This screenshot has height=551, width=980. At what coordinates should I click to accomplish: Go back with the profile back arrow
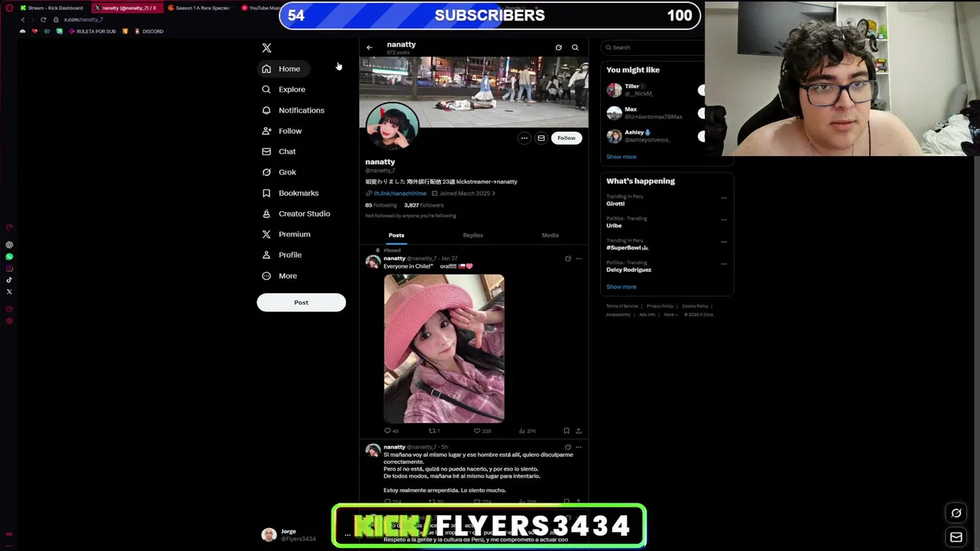click(369, 47)
